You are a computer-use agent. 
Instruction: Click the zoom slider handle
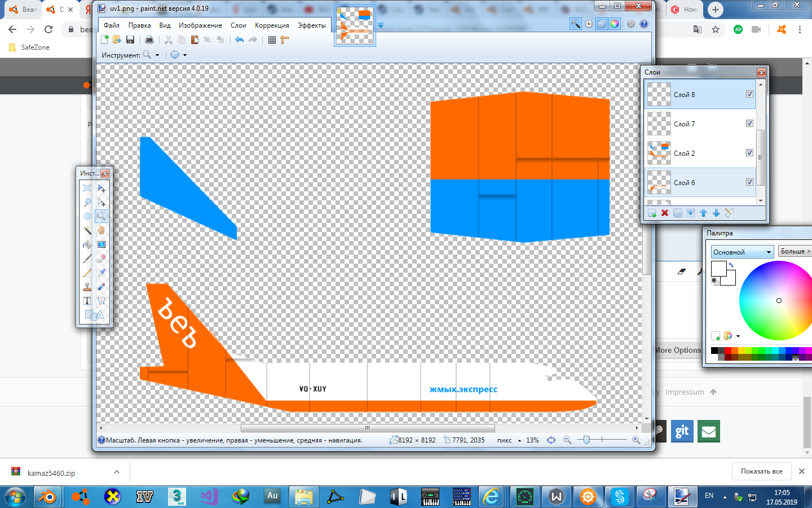586,440
